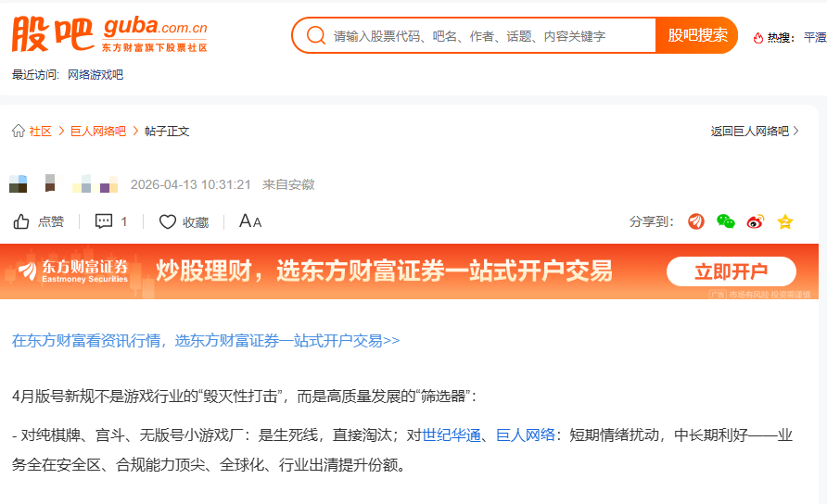827x504 pixels.
Task: Click 分享到 label
Action: point(651,222)
